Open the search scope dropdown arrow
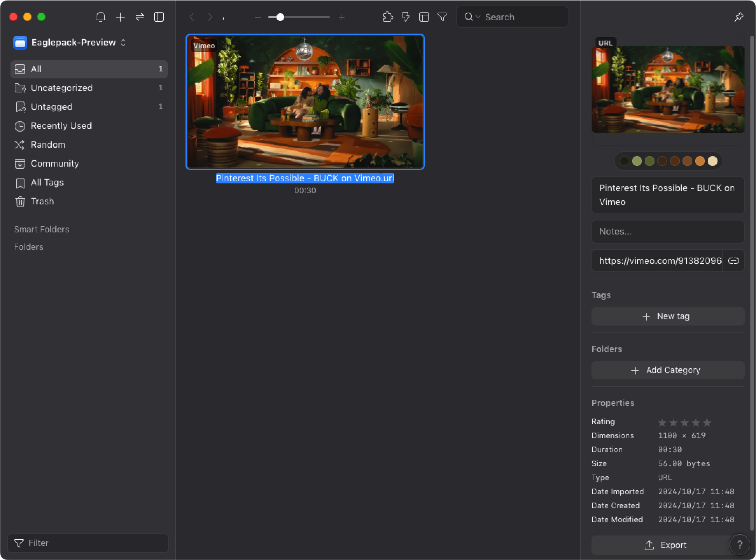The height and width of the screenshot is (560, 756). point(478,17)
